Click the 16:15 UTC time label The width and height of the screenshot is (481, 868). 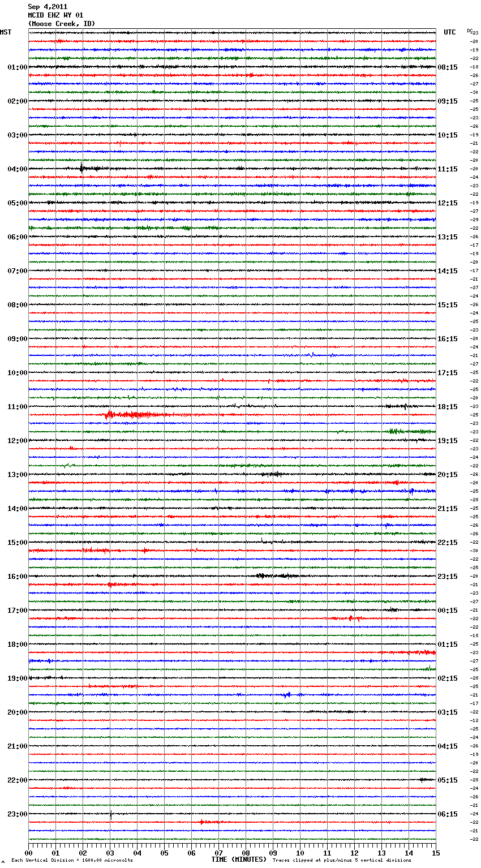[448, 339]
